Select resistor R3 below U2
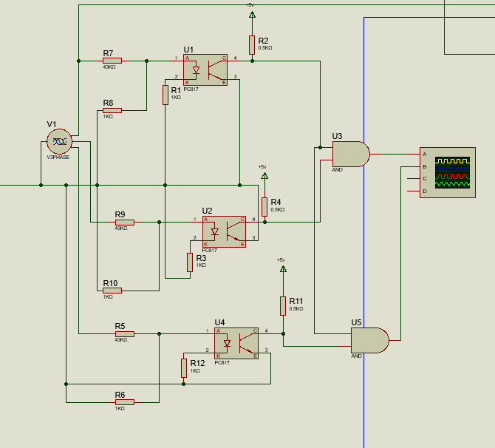Screen dimensions: 495x448 click(x=190, y=262)
